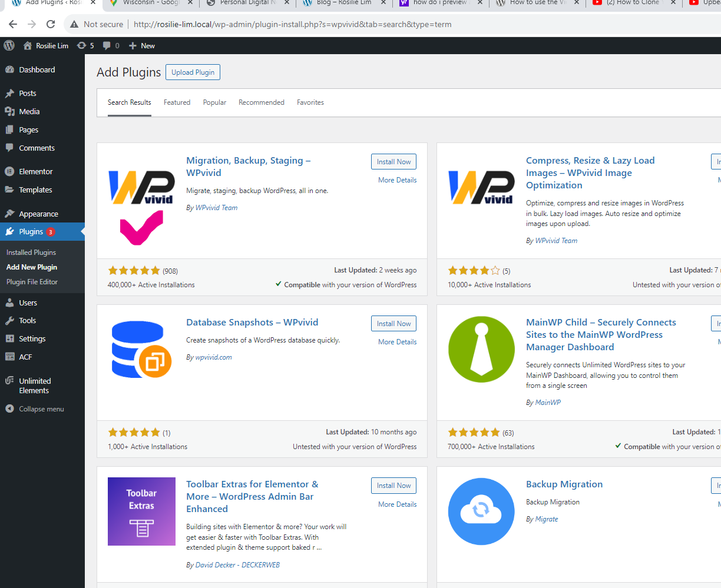The image size is (721, 588).
Task: Open the Migrate author link
Action: pos(547,519)
